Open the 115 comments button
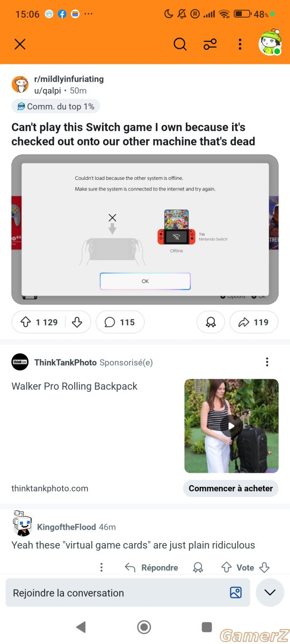Screen dimensions: 290x644 [x=120, y=322]
